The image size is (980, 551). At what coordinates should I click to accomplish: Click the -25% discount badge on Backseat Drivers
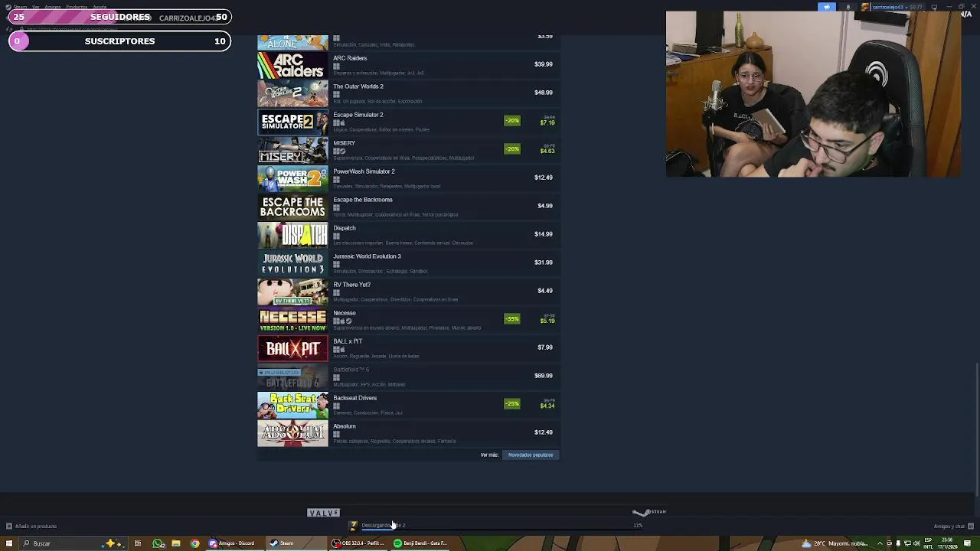[x=512, y=404]
